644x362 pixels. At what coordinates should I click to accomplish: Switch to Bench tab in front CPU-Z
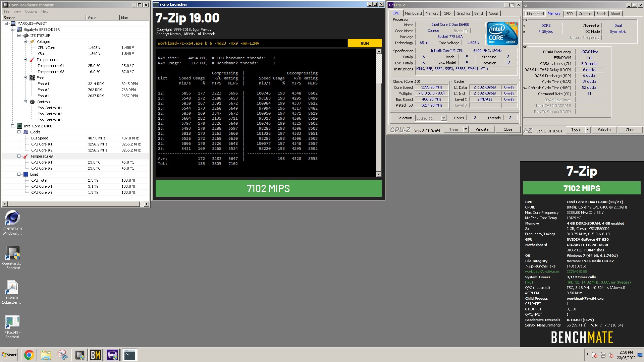click(x=479, y=13)
